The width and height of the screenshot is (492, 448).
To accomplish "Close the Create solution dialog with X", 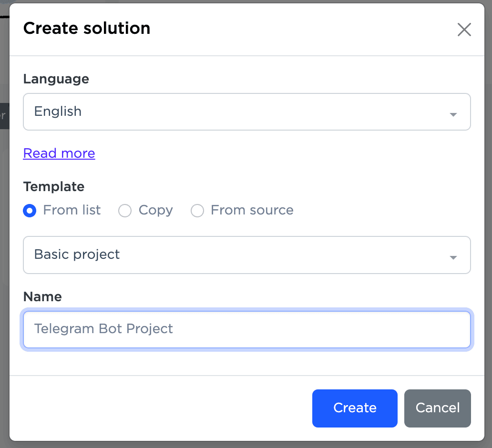I will [x=464, y=30].
